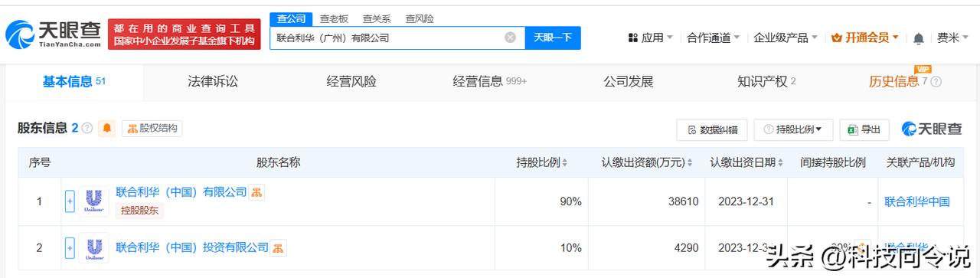This screenshot has width=980, height=278.
Task: Click the 股东名称 column header
Action: pyautogui.click(x=278, y=162)
